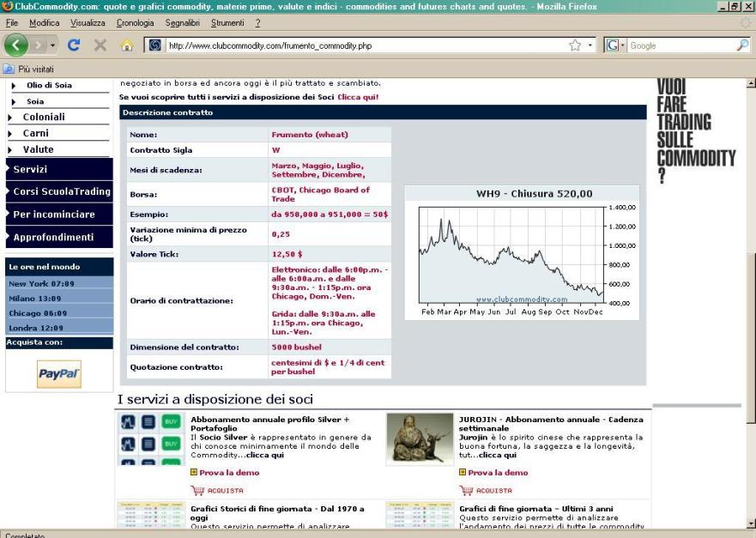This screenshot has width=756, height=538.
Task: Click the cart icon beside JUROJIN ACQUISTA
Action: [466, 490]
